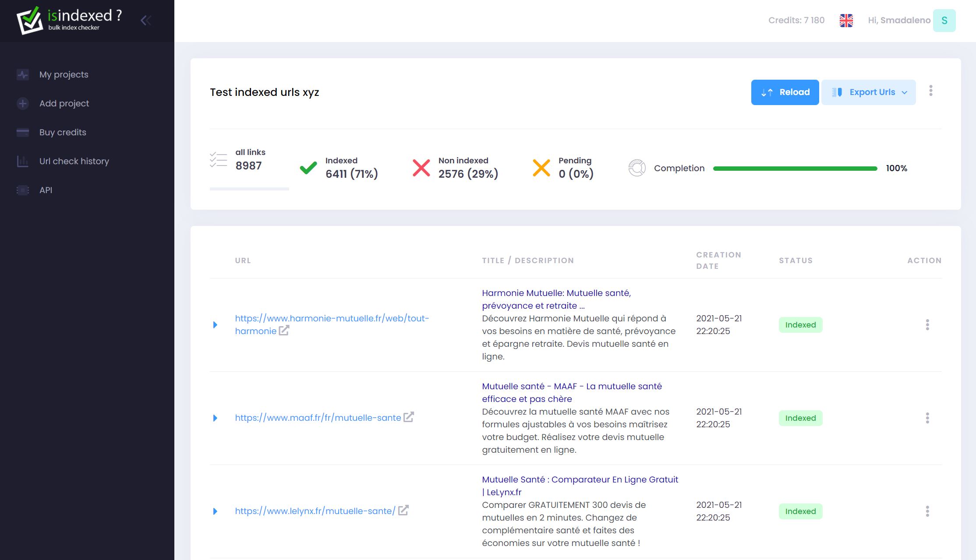Click the TITLE / DESCRIPTION column header
The height and width of the screenshot is (560, 976).
(528, 261)
